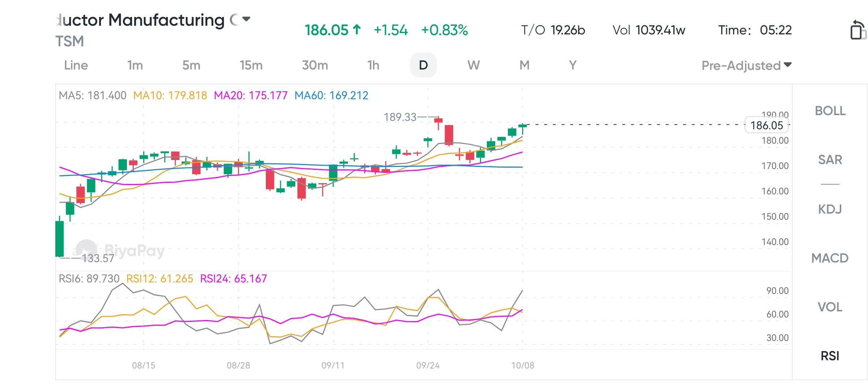Viewport: 868px width, 391px height.
Task: Click the RSI6: 89.730 label
Action: point(89,279)
